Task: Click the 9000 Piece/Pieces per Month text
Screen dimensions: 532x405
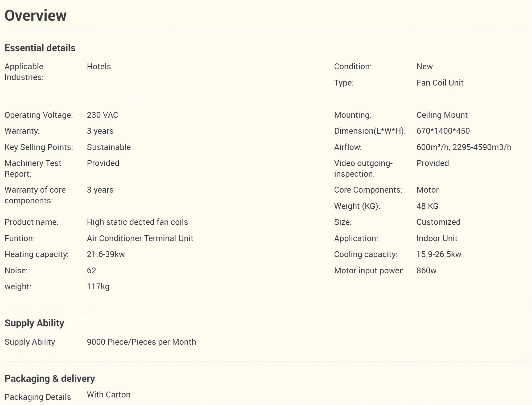Action: [x=141, y=342]
